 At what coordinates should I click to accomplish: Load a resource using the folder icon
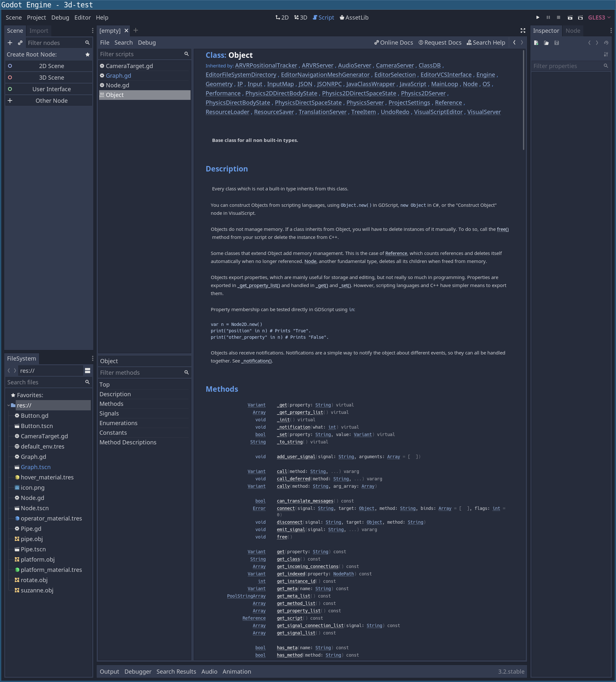[x=546, y=43]
